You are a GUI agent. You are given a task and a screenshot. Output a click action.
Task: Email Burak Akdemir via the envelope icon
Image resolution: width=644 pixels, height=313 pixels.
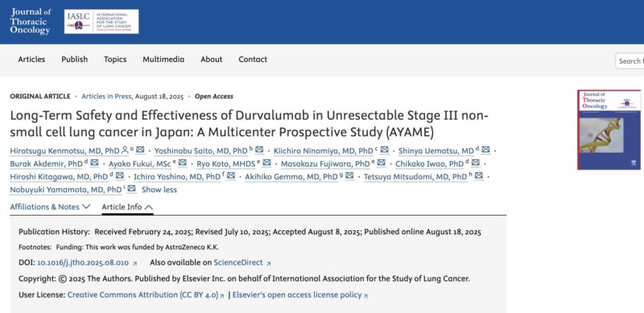click(94, 163)
